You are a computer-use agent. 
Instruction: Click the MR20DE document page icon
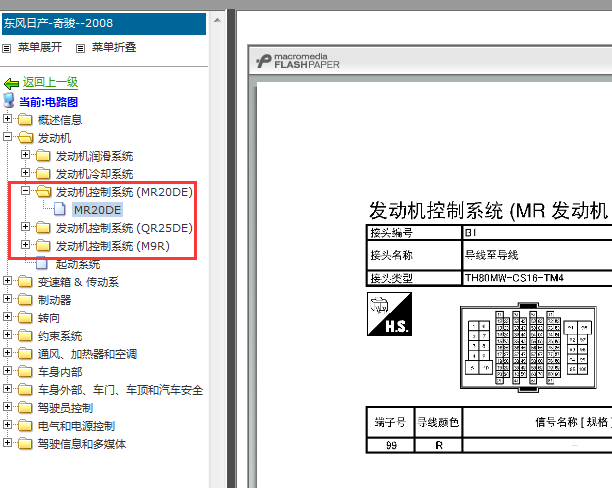(x=60, y=209)
